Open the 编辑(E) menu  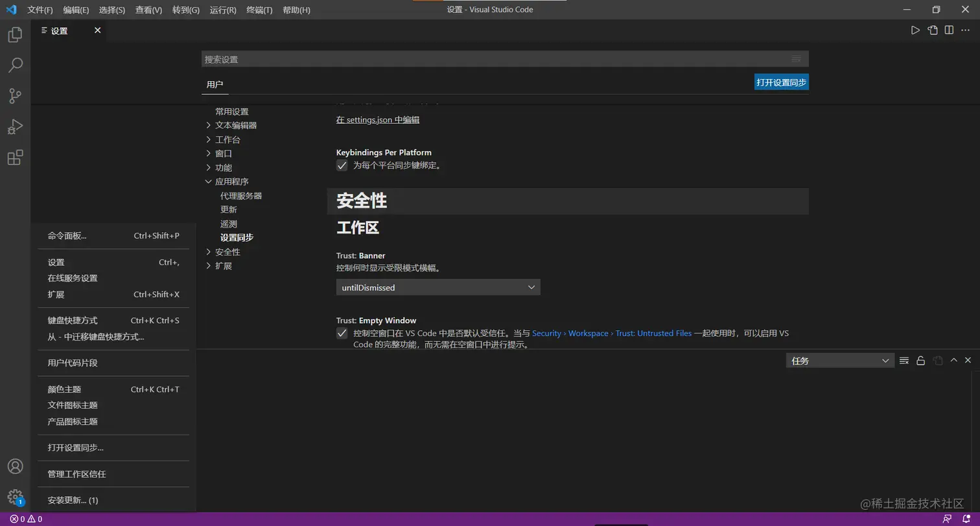tap(76, 10)
